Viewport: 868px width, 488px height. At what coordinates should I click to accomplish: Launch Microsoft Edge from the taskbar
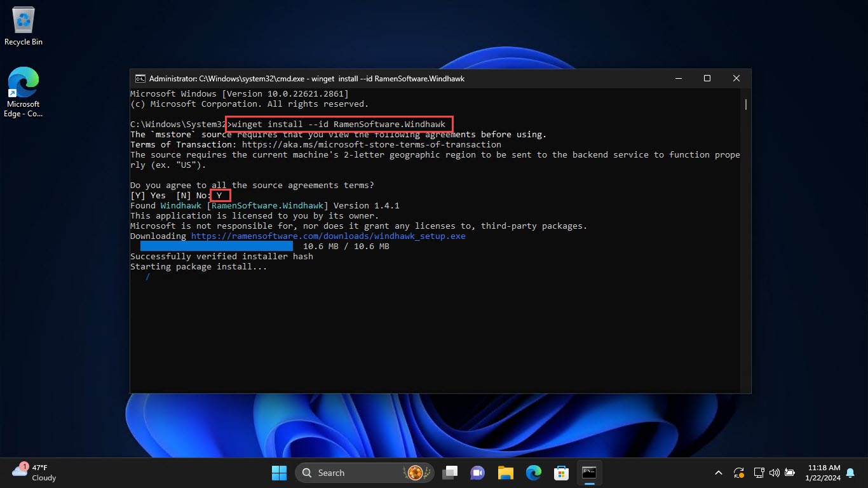(x=534, y=473)
